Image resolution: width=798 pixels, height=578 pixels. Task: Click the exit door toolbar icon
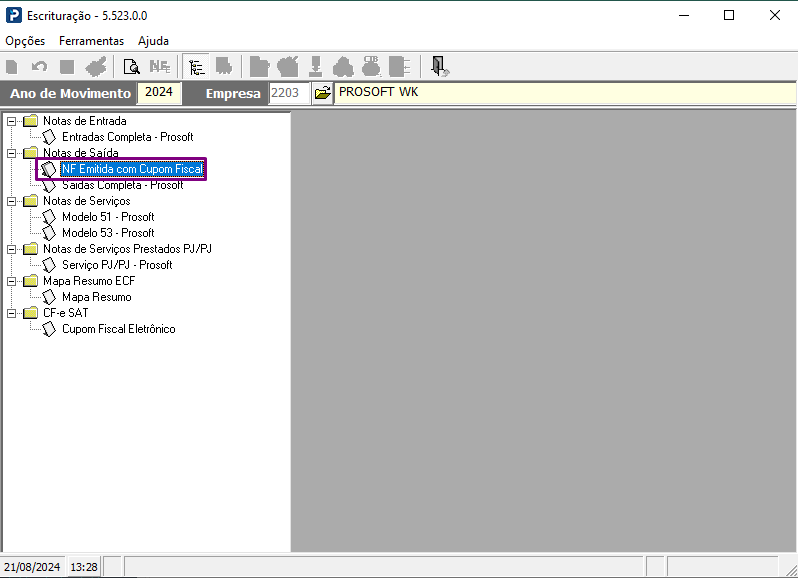point(439,66)
